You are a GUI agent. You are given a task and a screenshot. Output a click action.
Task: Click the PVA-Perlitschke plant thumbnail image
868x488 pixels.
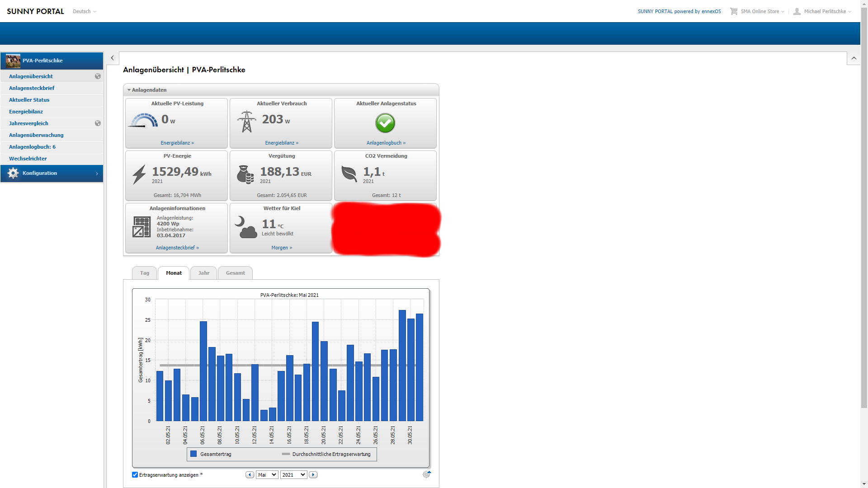coord(13,61)
